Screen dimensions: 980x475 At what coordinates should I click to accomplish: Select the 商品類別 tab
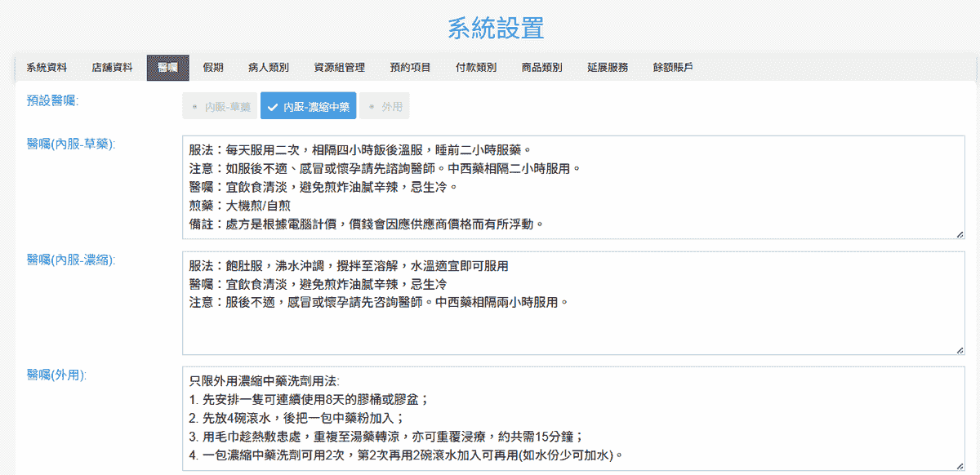[541, 68]
